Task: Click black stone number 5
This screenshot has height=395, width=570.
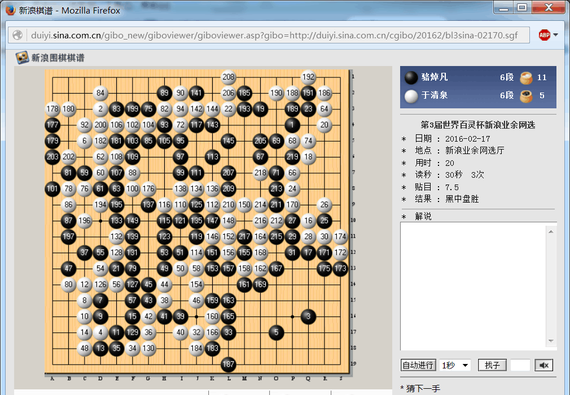Action: click(x=276, y=332)
